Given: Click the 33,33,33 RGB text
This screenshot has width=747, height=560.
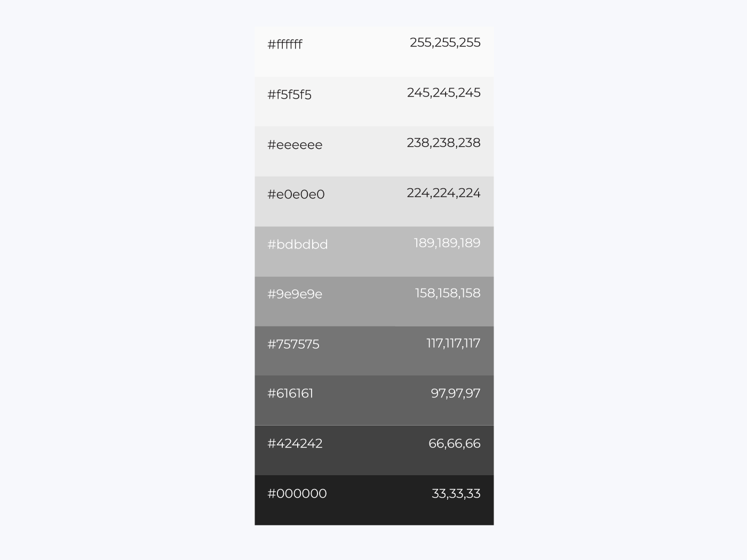Looking at the screenshot, I should (456, 494).
